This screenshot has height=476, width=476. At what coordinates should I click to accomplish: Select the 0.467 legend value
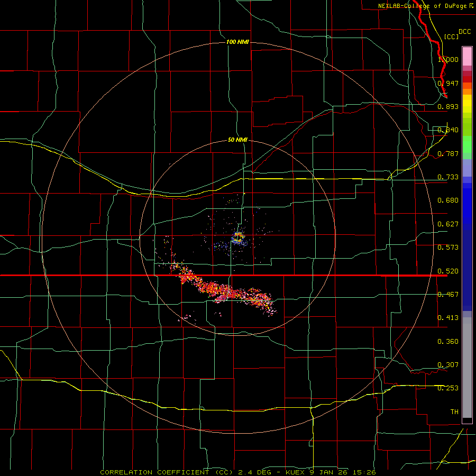point(448,295)
